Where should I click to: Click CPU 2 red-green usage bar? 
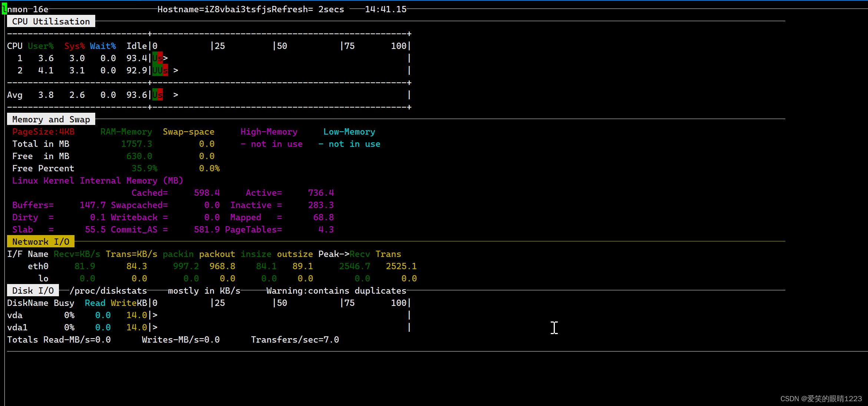click(x=160, y=70)
